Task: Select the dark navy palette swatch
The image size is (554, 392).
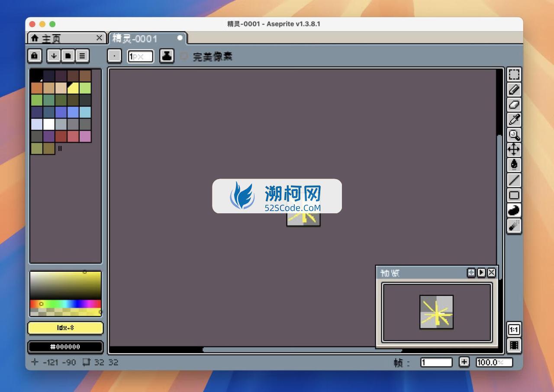Action: (x=49, y=76)
